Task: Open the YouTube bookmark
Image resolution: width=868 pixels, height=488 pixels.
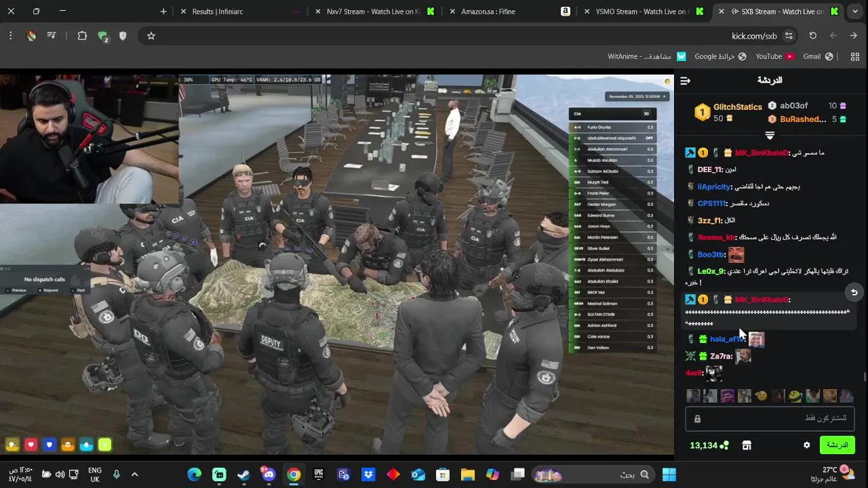Action: tap(774, 56)
